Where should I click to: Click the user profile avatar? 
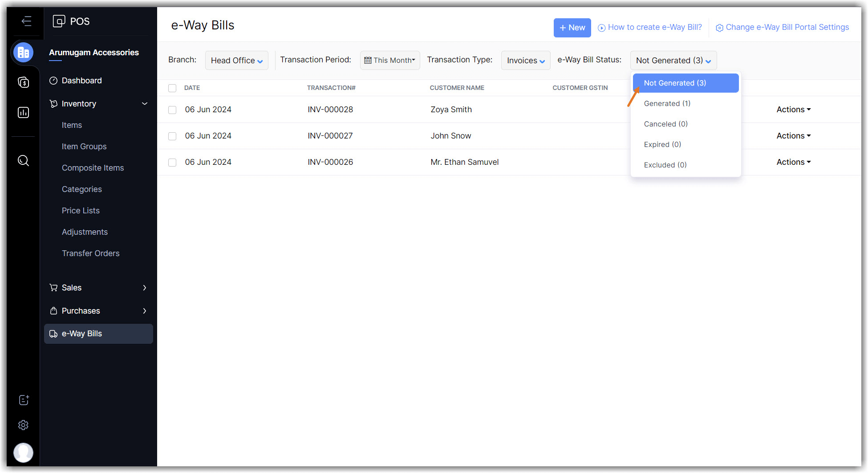coord(23,453)
